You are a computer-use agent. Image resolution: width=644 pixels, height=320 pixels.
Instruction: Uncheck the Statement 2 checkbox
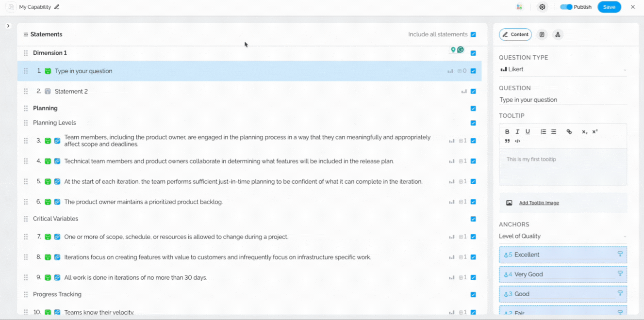point(473,91)
